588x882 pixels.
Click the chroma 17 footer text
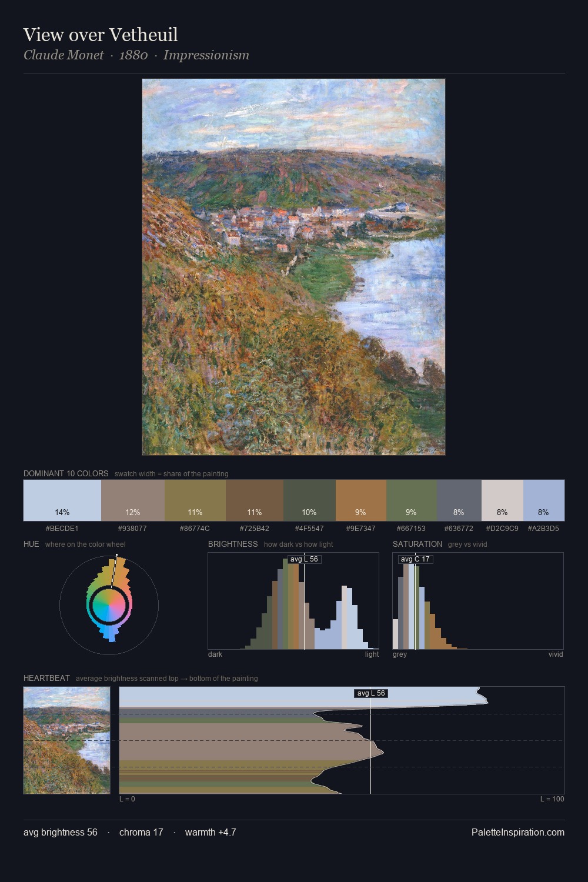pos(141,832)
